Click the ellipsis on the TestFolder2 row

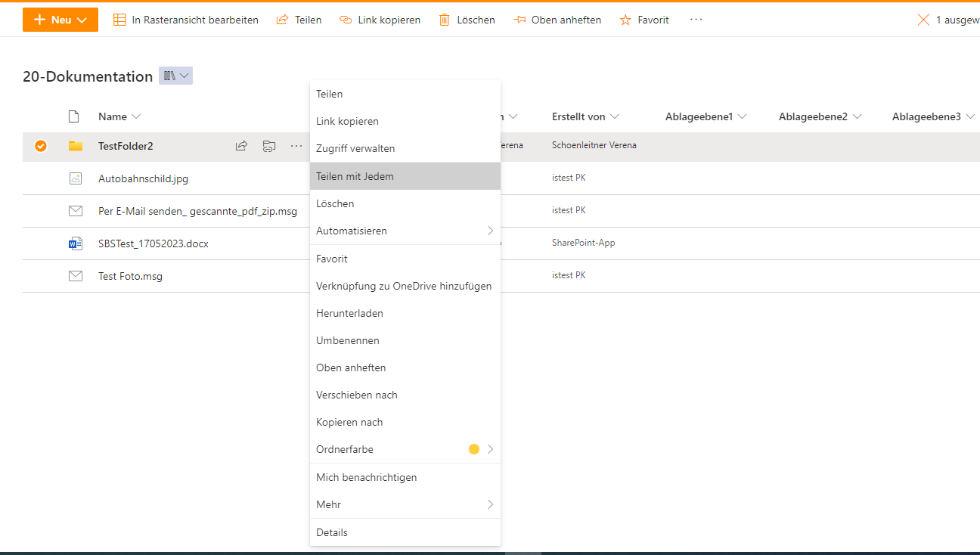(296, 145)
